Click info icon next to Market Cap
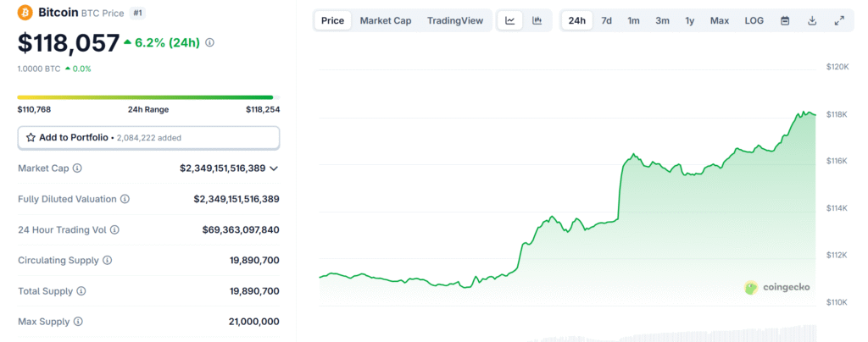The image size is (868, 342). (x=77, y=168)
